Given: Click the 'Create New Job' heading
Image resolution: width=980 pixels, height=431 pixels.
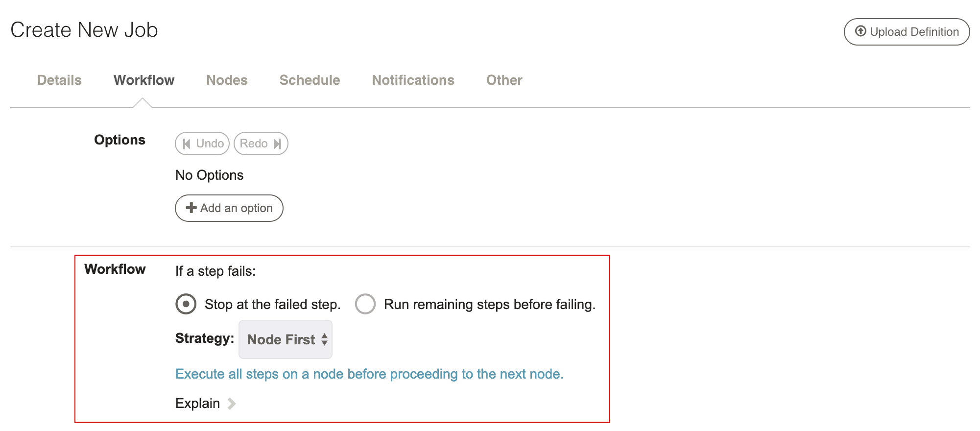Looking at the screenshot, I should (84, 30).
